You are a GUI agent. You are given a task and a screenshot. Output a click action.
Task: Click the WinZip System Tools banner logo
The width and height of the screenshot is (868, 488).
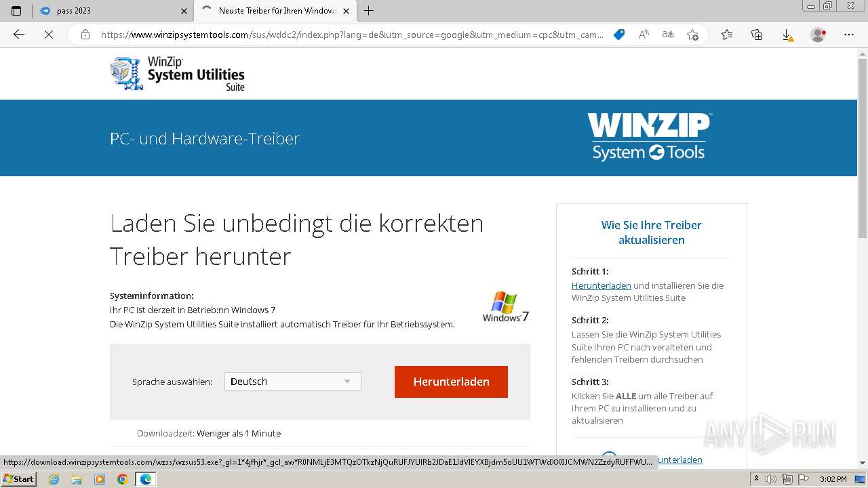[648, 137]
